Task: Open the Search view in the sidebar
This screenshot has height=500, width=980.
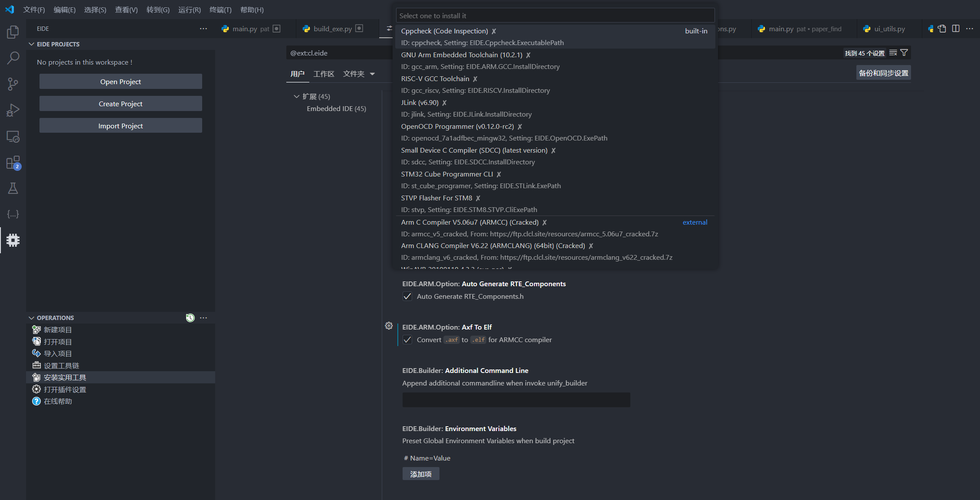Action: [13, 58]
